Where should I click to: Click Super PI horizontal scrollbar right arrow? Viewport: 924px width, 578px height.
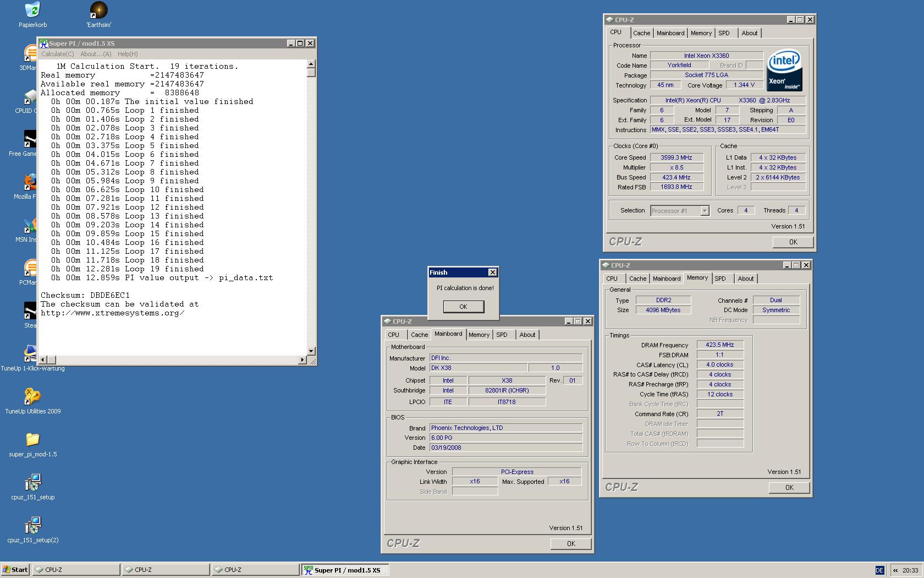[x=302, y=360]
